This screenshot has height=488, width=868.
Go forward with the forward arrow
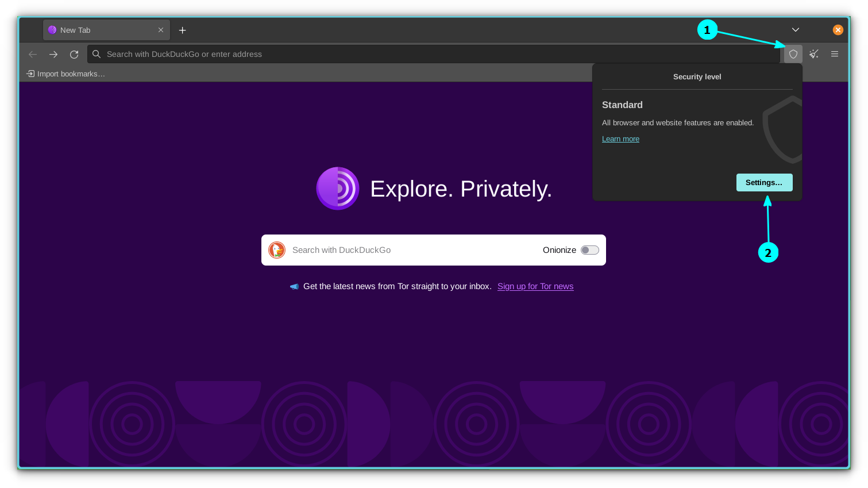(x=53, y=54)
